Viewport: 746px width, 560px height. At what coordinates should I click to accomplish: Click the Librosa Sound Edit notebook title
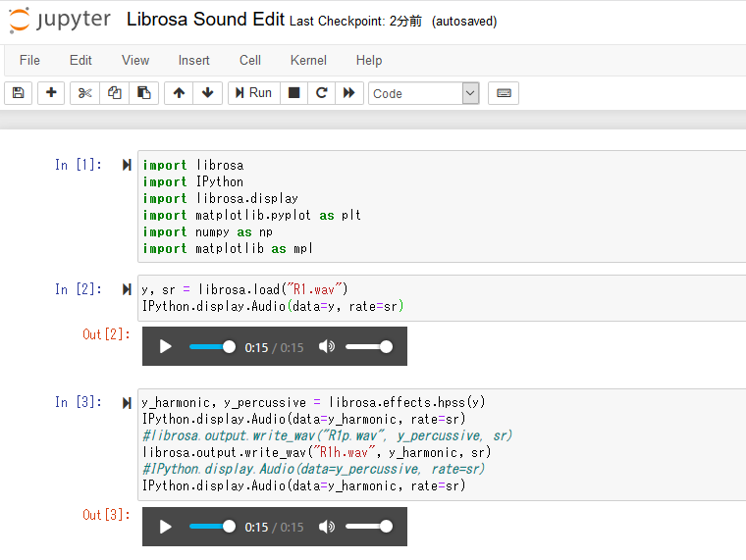pos(205,20)
